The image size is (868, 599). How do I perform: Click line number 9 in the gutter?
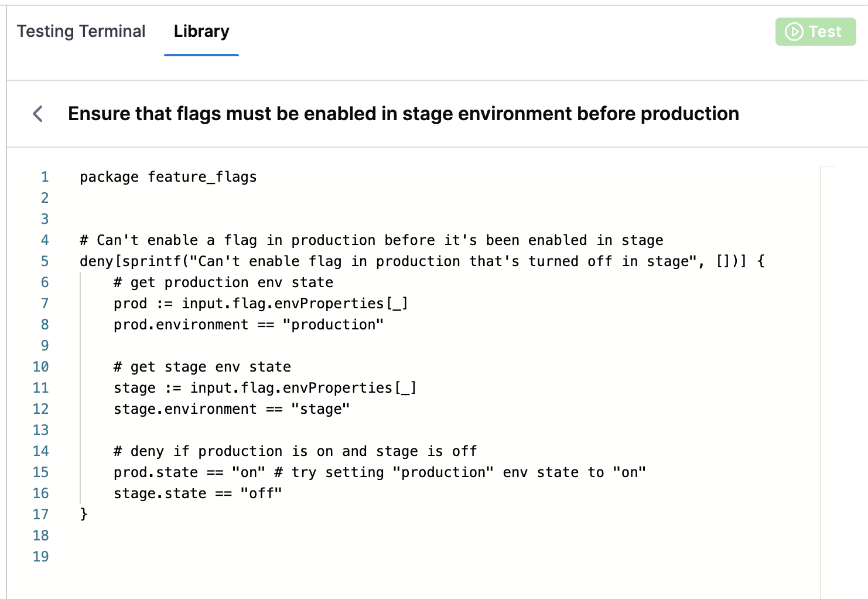[44, 345]
